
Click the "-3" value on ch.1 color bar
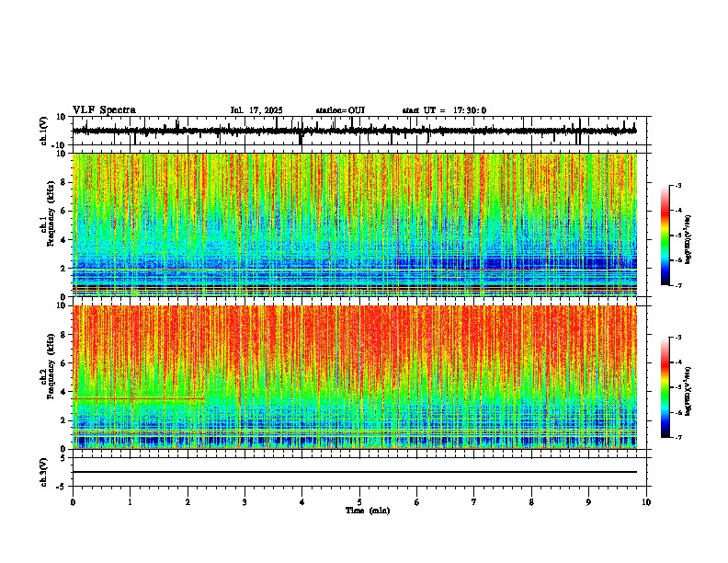click(678, 185)
